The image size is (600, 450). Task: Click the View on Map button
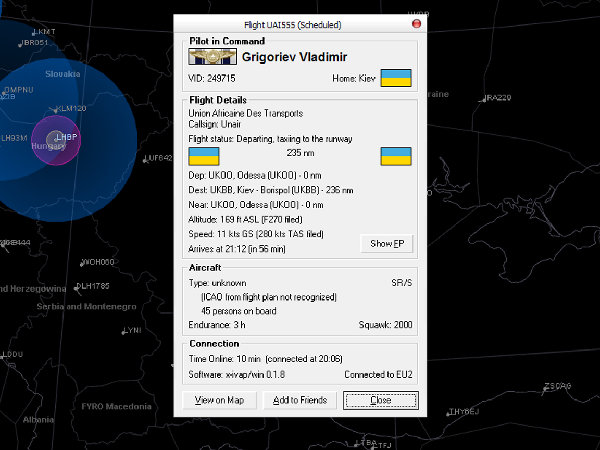[219, 400]
